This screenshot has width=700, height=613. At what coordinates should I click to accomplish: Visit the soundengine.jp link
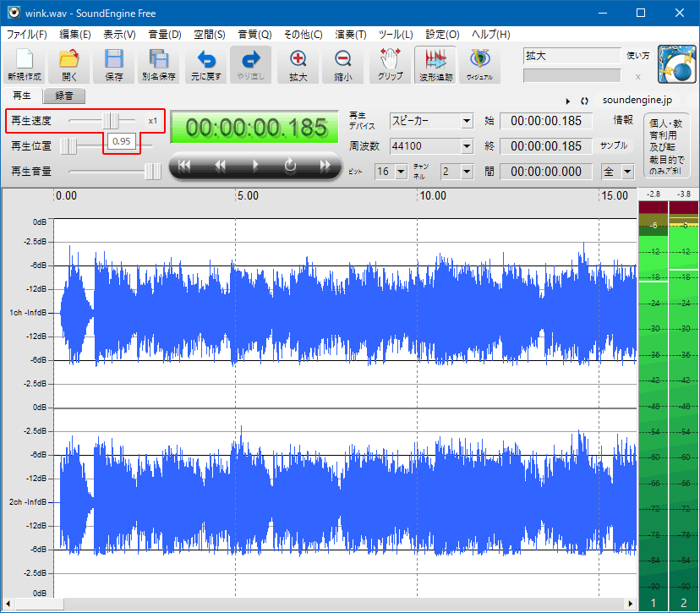[x=637, y=99]
